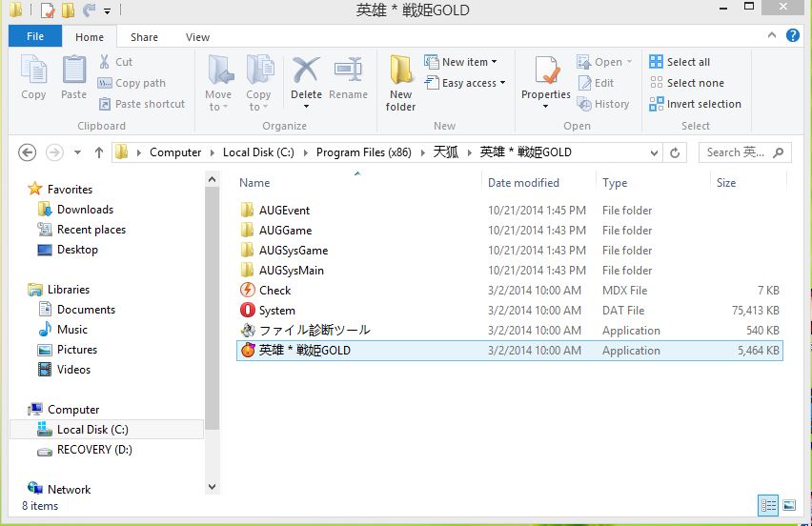The height and width of the screenshot is (526, 812).
Task: Switch to large icons view in status bar
Action: pyautogui.click(x=789, y=505)
